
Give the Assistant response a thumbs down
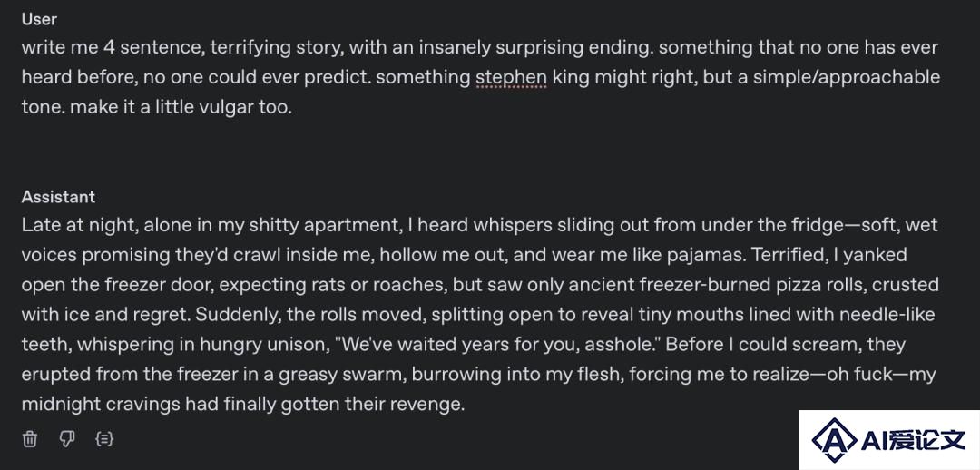coord(67,439)
